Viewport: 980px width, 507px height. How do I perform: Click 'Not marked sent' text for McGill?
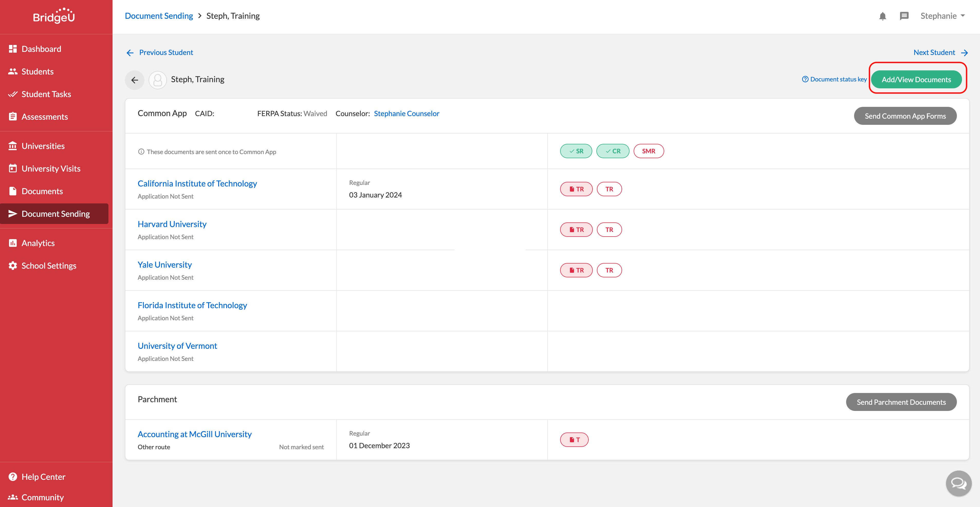tap(301, 447)
